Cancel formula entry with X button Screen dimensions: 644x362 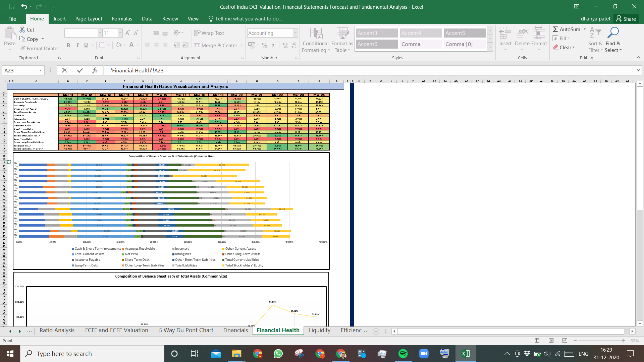point(65,70)
